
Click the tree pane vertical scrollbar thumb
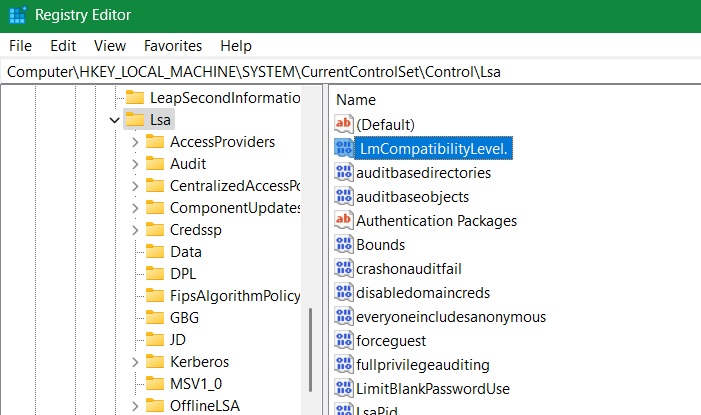pyautogui.click(x=310, y=350)
